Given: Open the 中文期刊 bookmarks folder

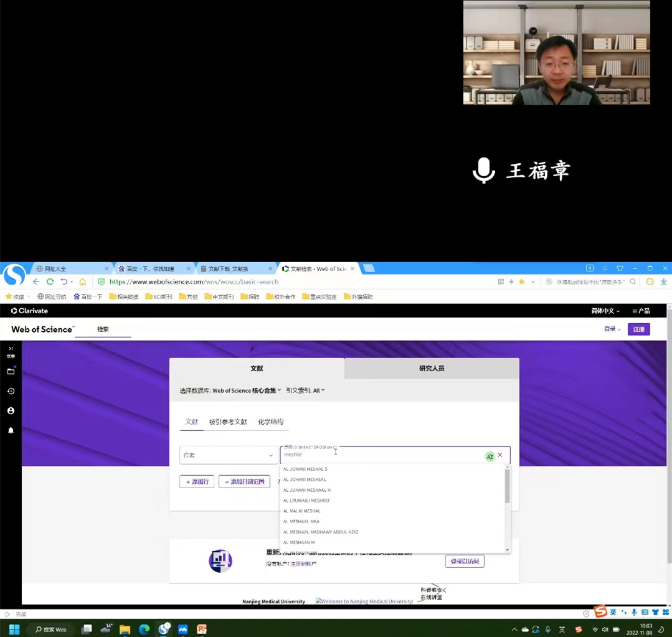Looking at the screenshot, I should (219, 296).
